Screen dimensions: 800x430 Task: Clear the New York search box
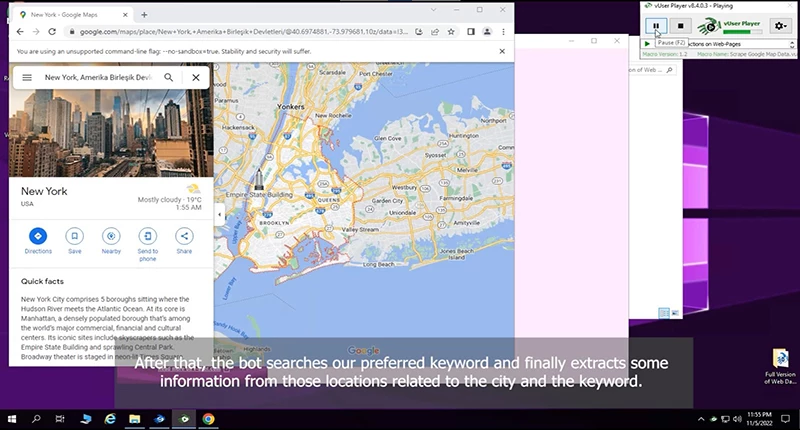click(x=196, y=78)
